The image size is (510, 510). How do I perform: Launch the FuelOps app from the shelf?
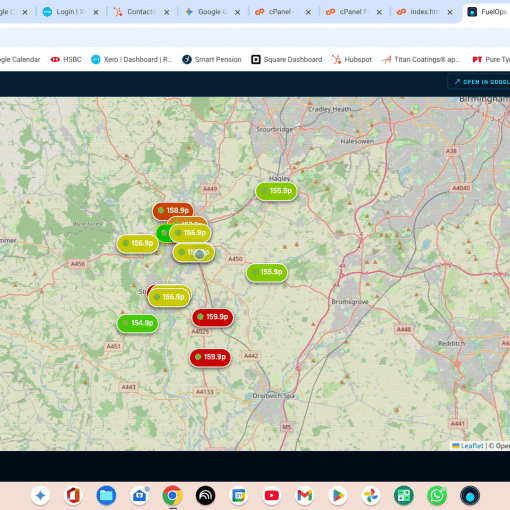[x=470, y=496]
